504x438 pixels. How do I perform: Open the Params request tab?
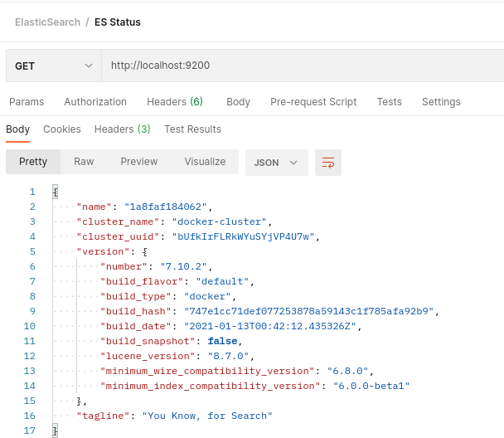tap(27, 102)
